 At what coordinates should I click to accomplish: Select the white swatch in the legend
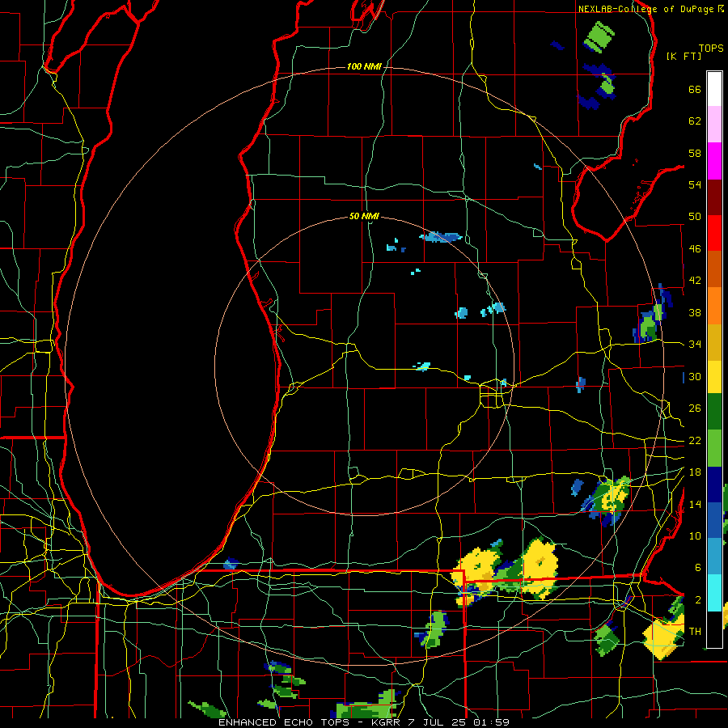(714, 89)
